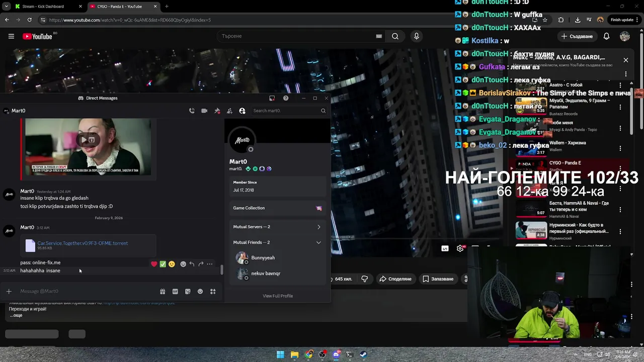This screenshot has height=362, width=644.
Task: Click the plus attachment button in Discord
Action: click(x=9, y=291)
